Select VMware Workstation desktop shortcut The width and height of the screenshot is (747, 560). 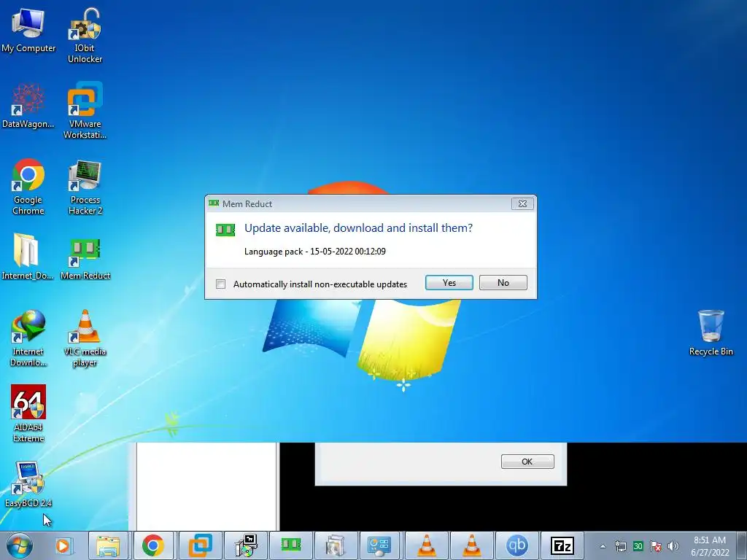pyautogui.click(x=85, y=111)
